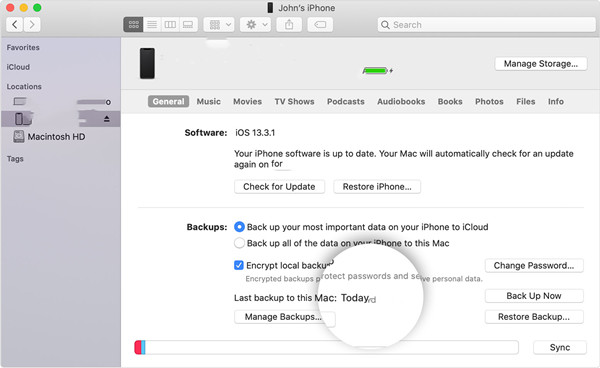The image size is (600, 368).
Task: Switch Finder to list view
Action: (x=152, y=24)
